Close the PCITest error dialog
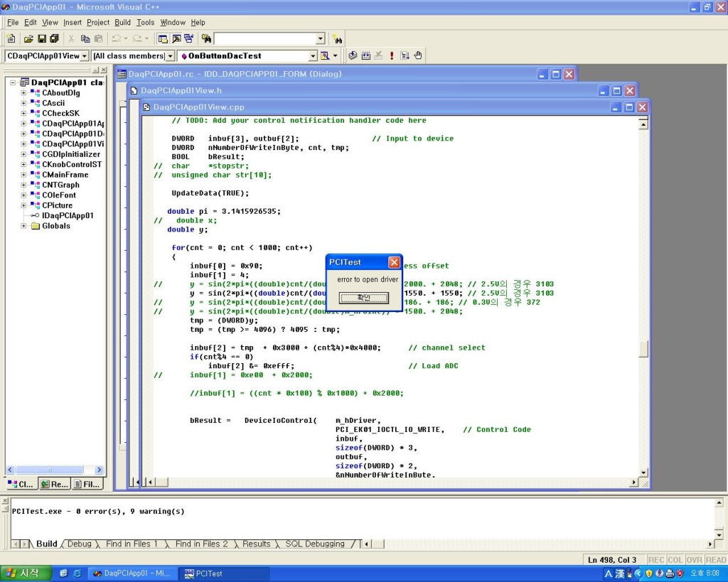Screen dimensions: 728x582 [394, 262]
